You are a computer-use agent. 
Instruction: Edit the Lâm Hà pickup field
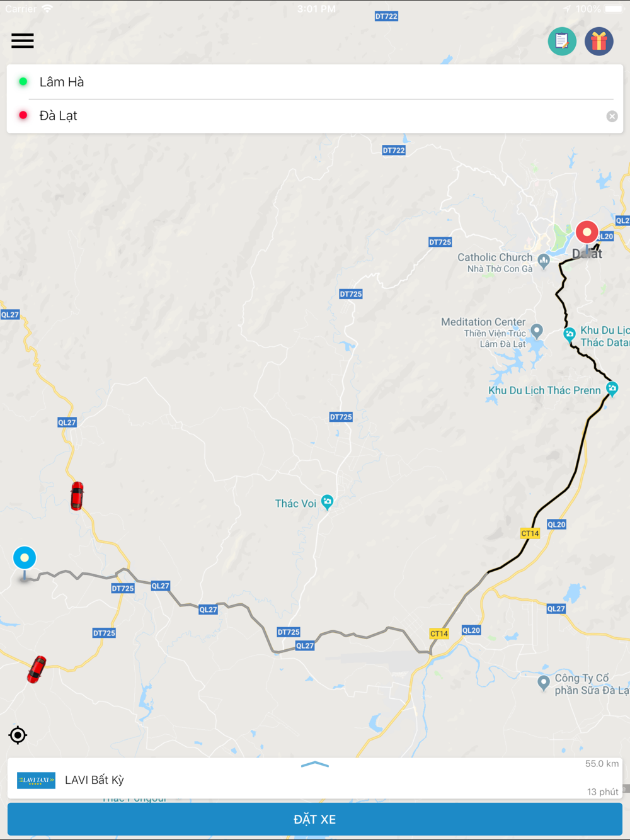pos(315,82)
